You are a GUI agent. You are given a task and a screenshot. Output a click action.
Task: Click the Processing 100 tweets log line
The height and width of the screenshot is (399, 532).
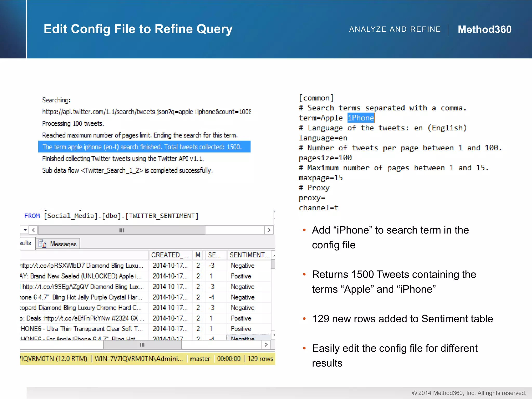[x=73, y=123]
